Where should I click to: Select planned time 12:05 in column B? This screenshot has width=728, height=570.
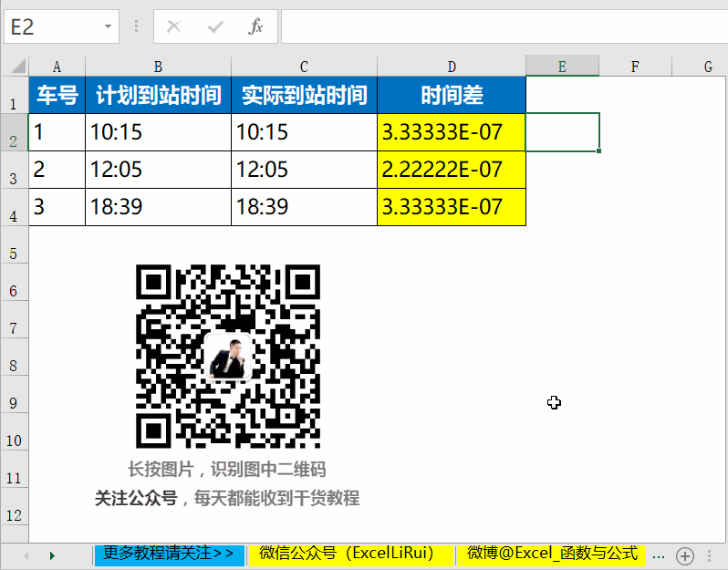click(x=159, y=170)
